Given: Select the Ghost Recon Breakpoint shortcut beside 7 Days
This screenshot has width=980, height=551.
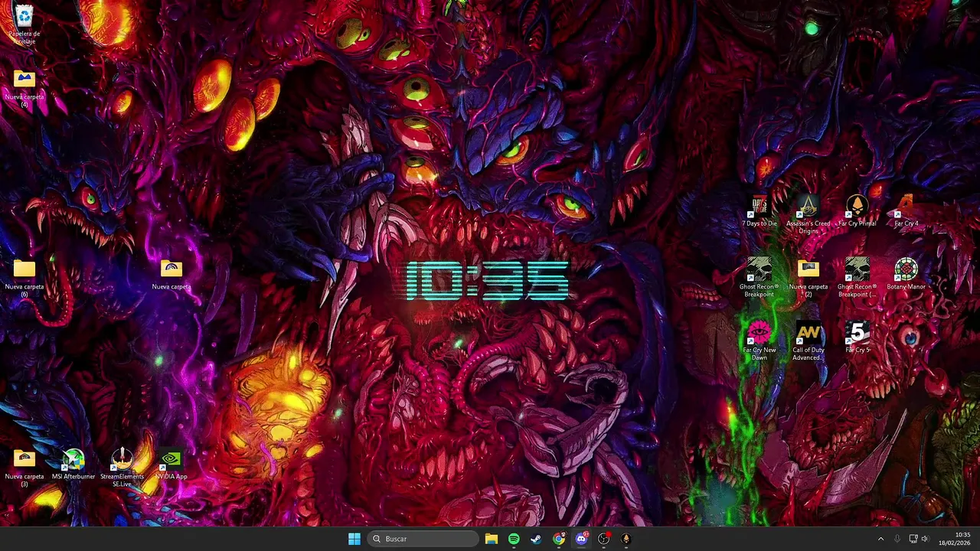Looking at the screenshot, I should [x=759, y=278].
